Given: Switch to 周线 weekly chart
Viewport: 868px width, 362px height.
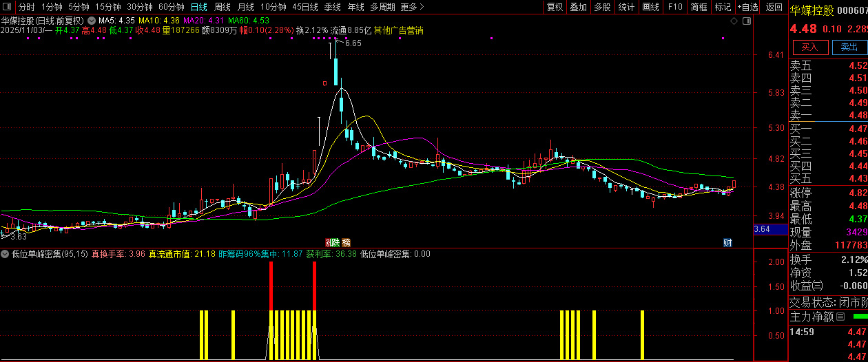Looking at the screenshot, I should click(x=222, y=7).
